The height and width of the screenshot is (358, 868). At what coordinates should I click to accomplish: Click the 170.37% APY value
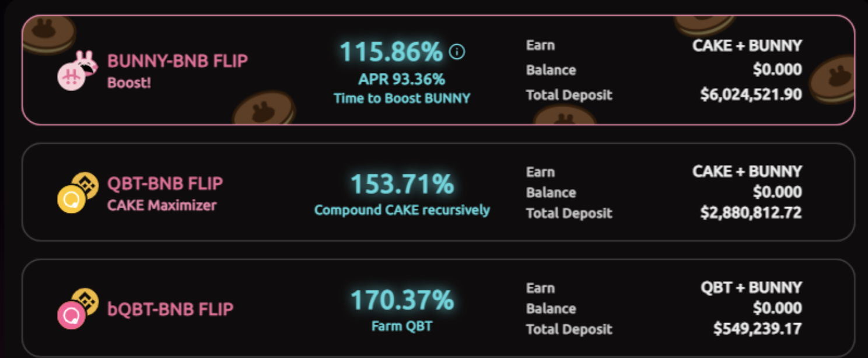(402, 300)
